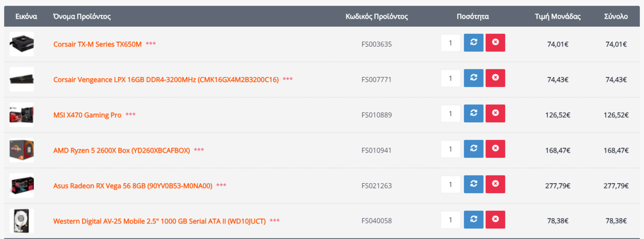Viewport: 644px width, 239px height.
Task: Open Asus Radeon RX Vega 56 8GB link
Action: tap(133, 186)
